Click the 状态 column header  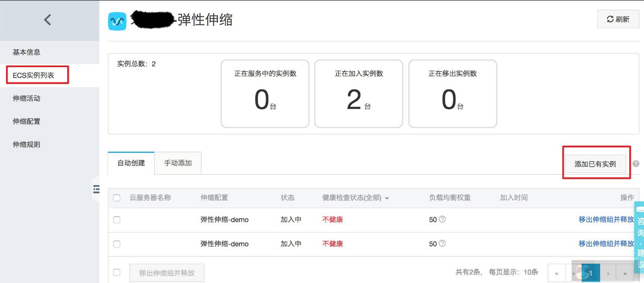(x=287, y=198)
